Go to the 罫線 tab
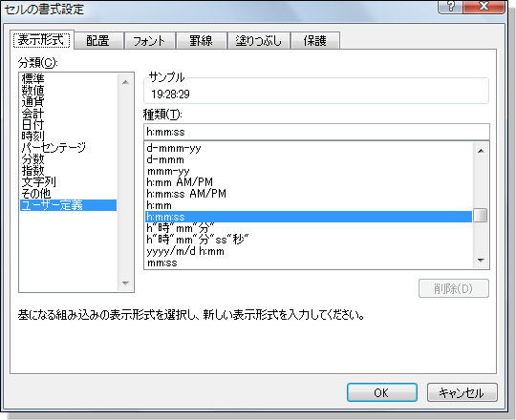The image size is (516, 420). click(x=201, y=41)
